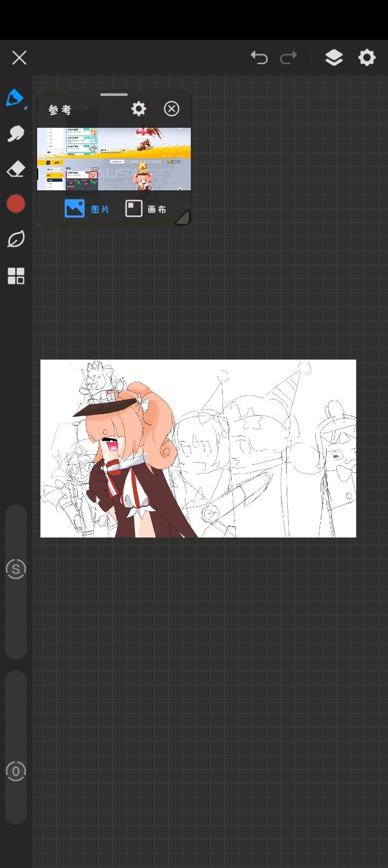Redo the undone stroke
This screenshot has height=868, width=388.
288,57
